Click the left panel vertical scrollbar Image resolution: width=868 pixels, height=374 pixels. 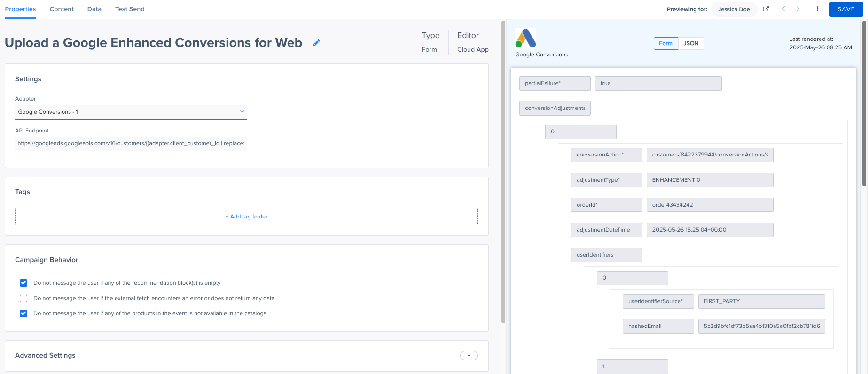503,172
